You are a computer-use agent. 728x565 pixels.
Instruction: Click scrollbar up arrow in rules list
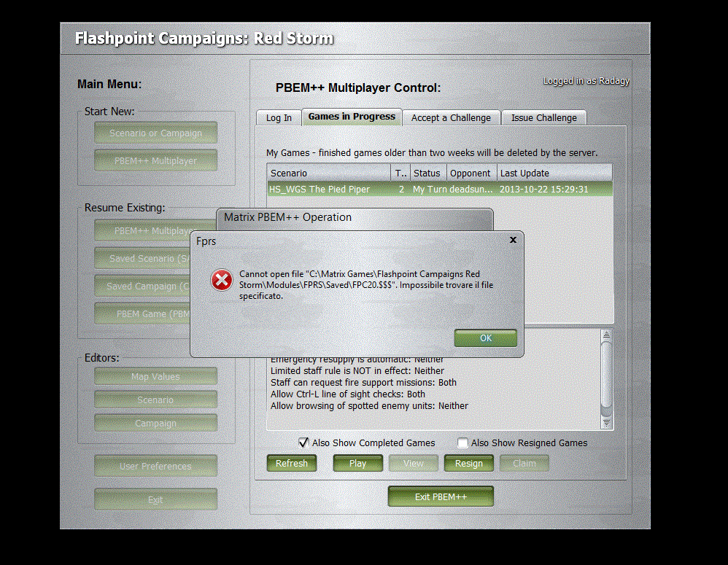point(606,335)
